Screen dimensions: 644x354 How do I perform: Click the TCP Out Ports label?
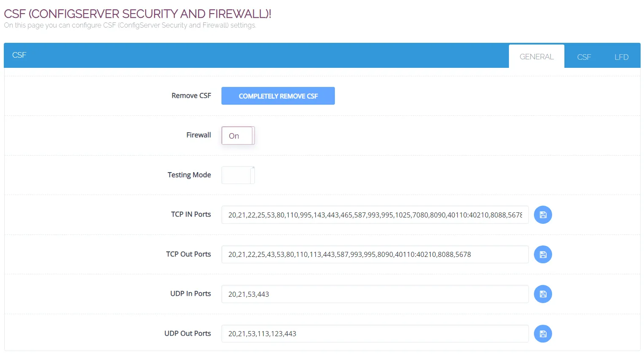[x=188, y=254]
